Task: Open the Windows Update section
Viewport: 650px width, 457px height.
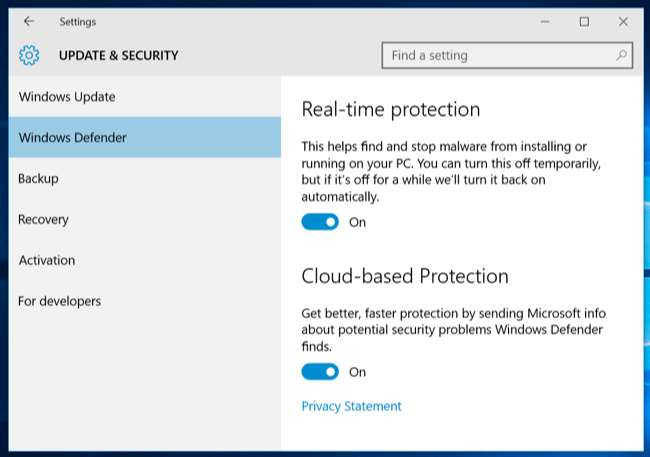Action: (x=67, y=97)
